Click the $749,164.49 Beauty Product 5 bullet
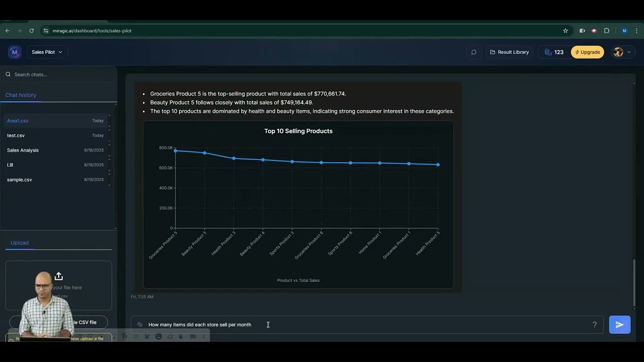Screen dimensions: 644x362 231,103
